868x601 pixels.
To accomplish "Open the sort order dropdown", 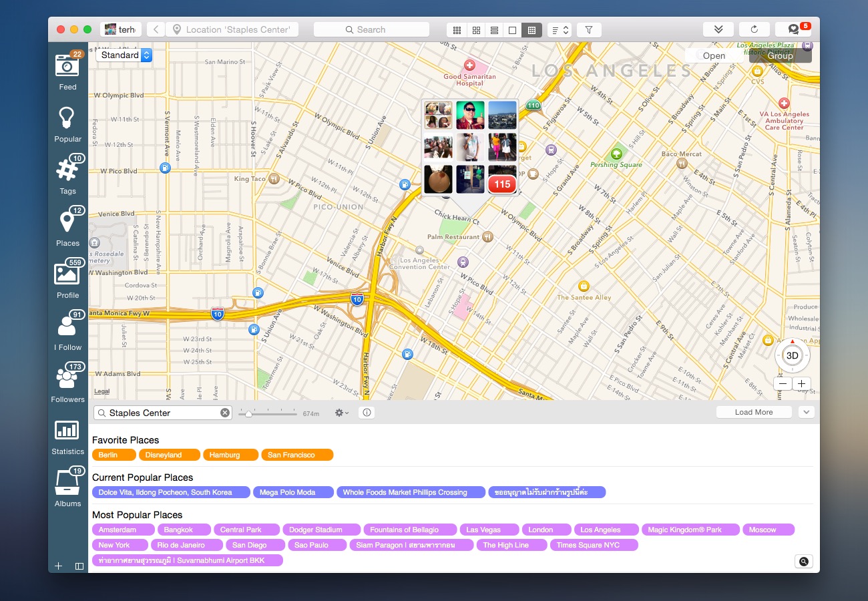I will click(x=560, y=29).
